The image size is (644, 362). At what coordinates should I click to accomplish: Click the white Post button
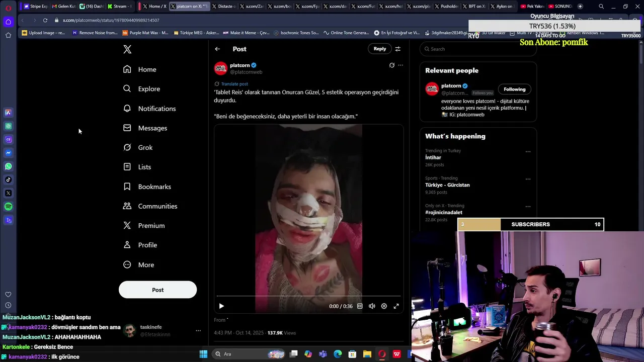pos(157,290)
